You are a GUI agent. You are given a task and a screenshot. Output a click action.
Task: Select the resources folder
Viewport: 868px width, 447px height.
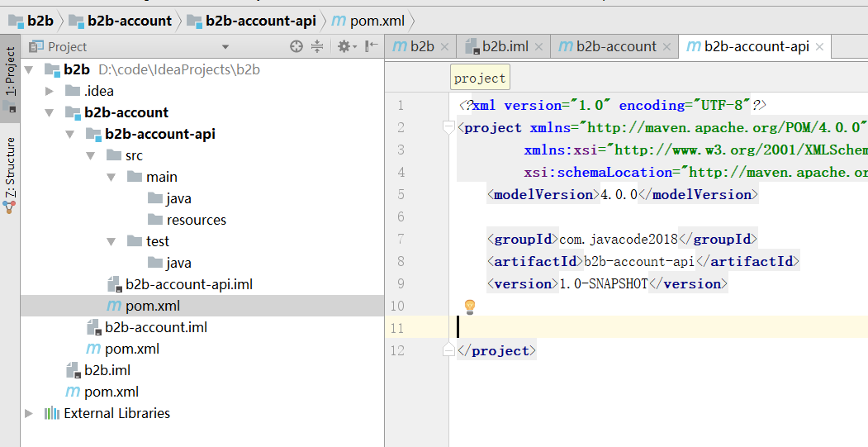pos(202,220)
